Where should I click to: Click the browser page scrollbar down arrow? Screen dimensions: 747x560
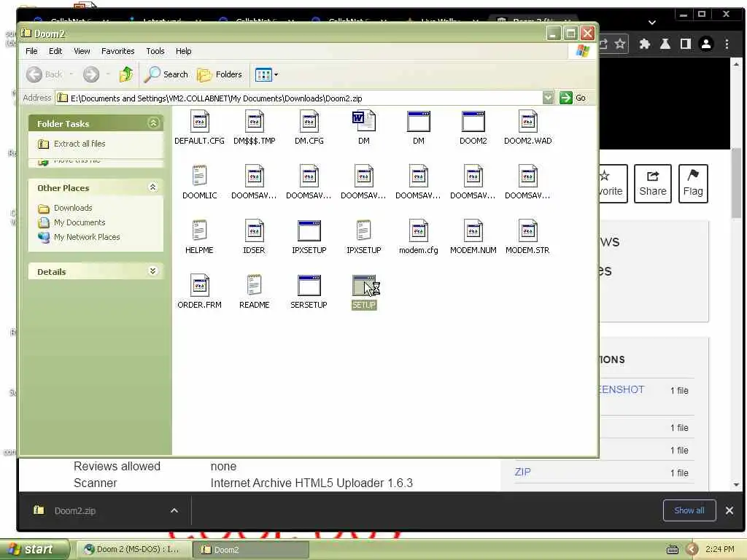[737, 485]
